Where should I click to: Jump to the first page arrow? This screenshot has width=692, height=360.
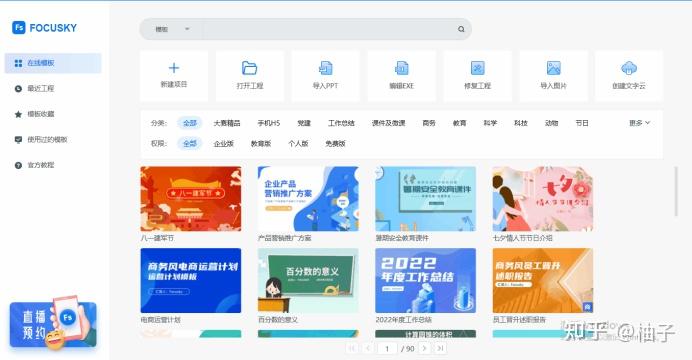352,349
